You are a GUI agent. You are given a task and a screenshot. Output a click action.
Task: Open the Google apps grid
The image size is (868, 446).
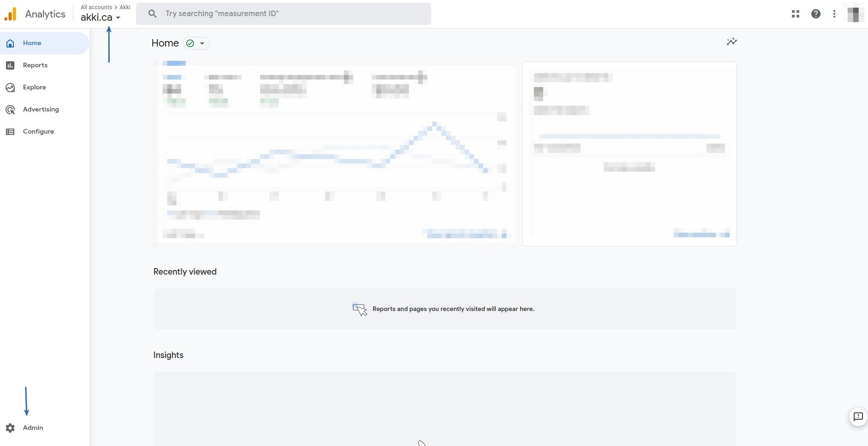coord(796,14)
